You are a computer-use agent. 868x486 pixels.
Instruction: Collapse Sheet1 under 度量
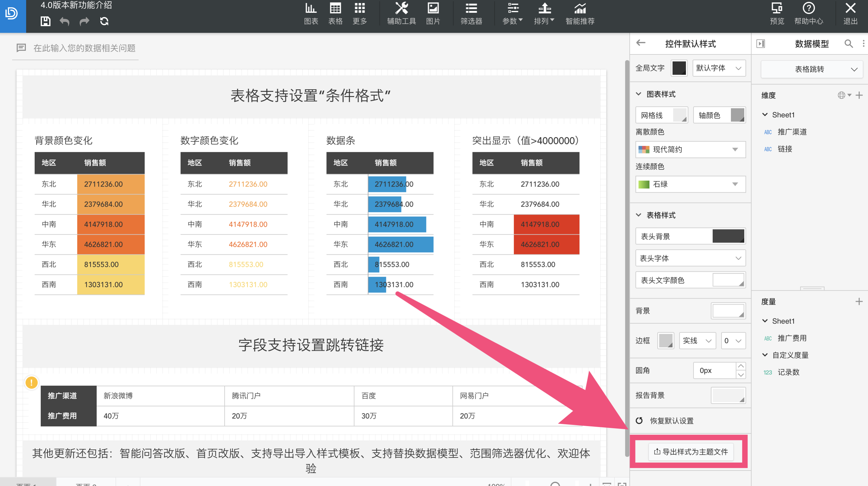click(x=765, y=321)
